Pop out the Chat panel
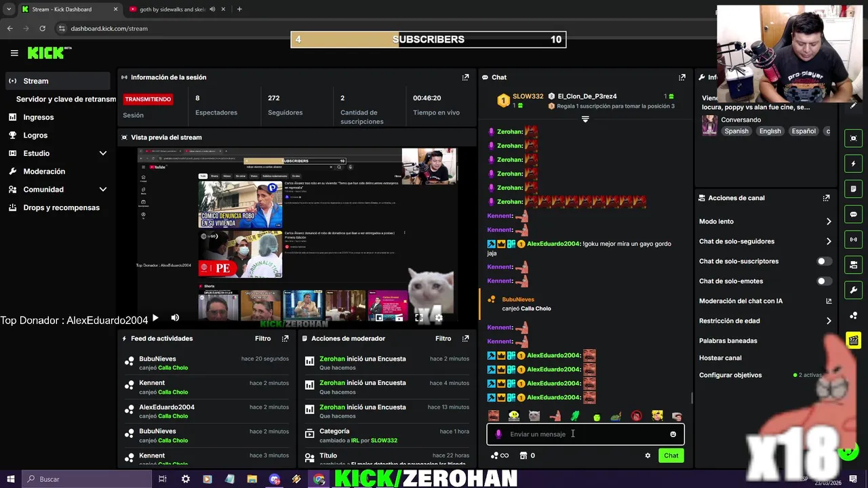Screen dimensions: 868x488 682,77
